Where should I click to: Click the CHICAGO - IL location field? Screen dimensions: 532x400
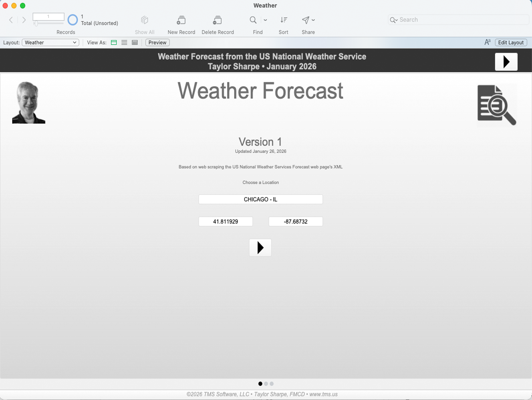point(260,199)
